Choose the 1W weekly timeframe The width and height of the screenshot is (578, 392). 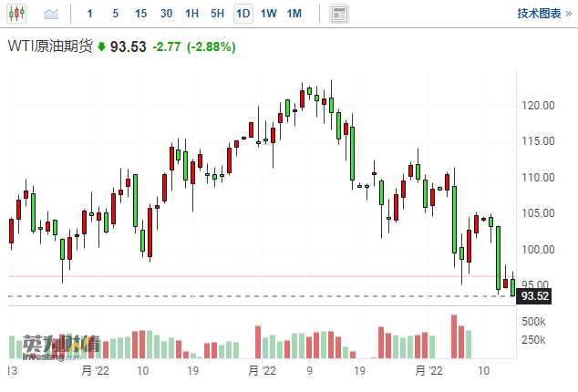pyautogui.click(x=268, y=14)
